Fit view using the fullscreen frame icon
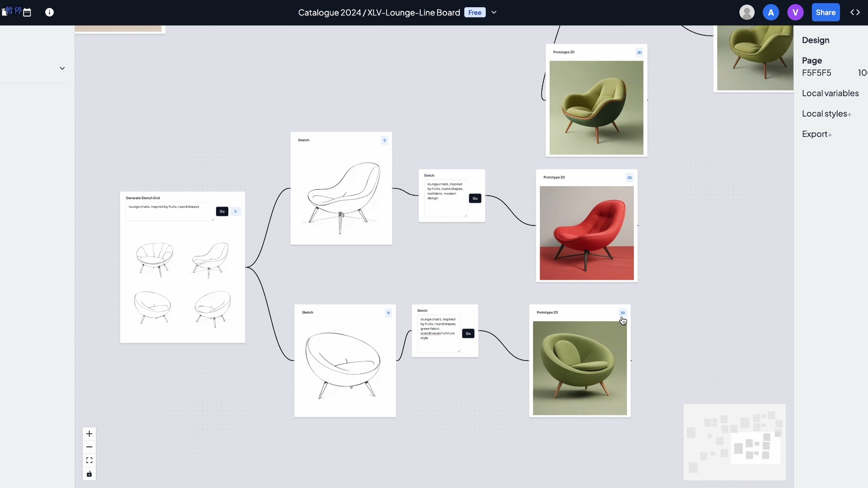The height and width of the screenshot is (488, 868). (89, 460)
